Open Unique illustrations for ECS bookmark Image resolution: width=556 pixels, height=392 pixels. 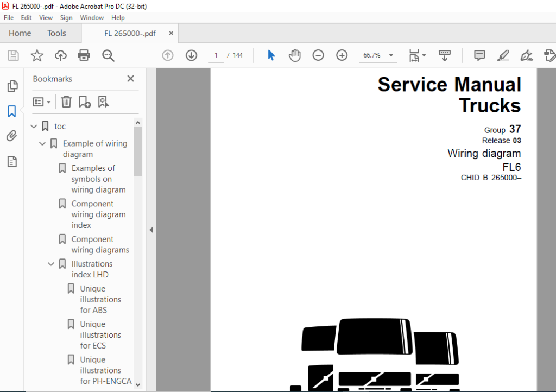coord(100,335)
